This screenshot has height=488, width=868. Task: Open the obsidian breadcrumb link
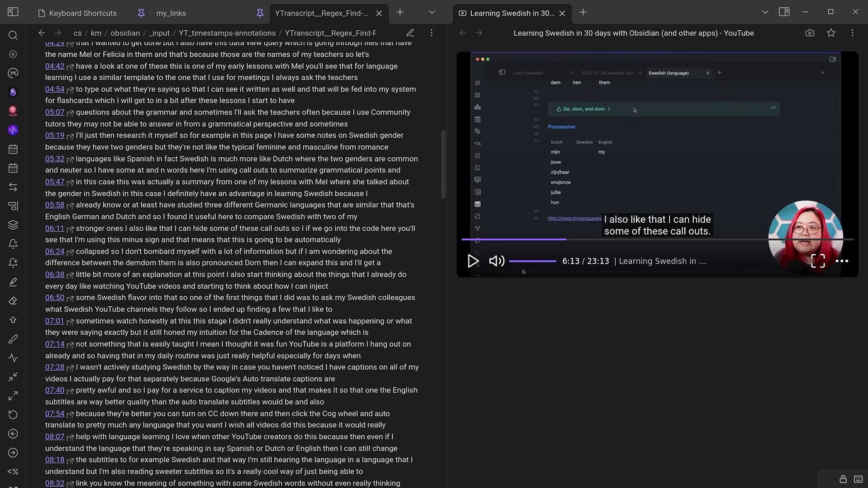point(126,33)
